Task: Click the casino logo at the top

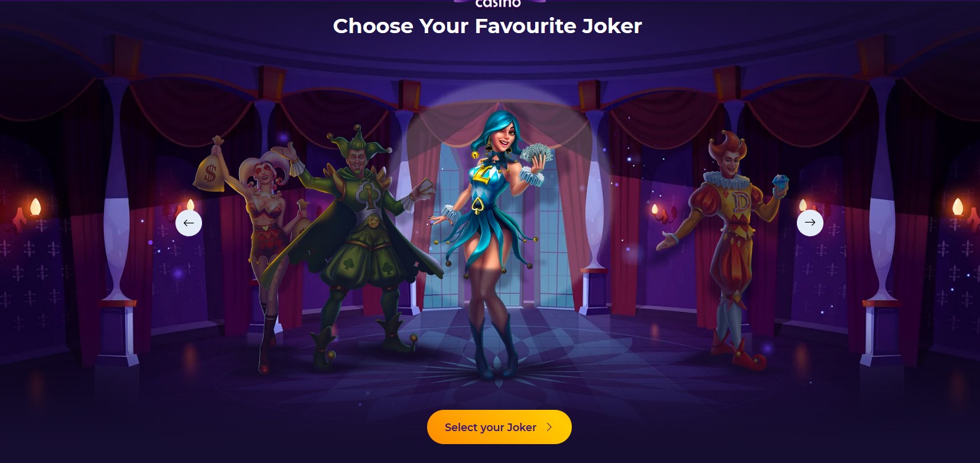Action: click(x=499, y=4)
